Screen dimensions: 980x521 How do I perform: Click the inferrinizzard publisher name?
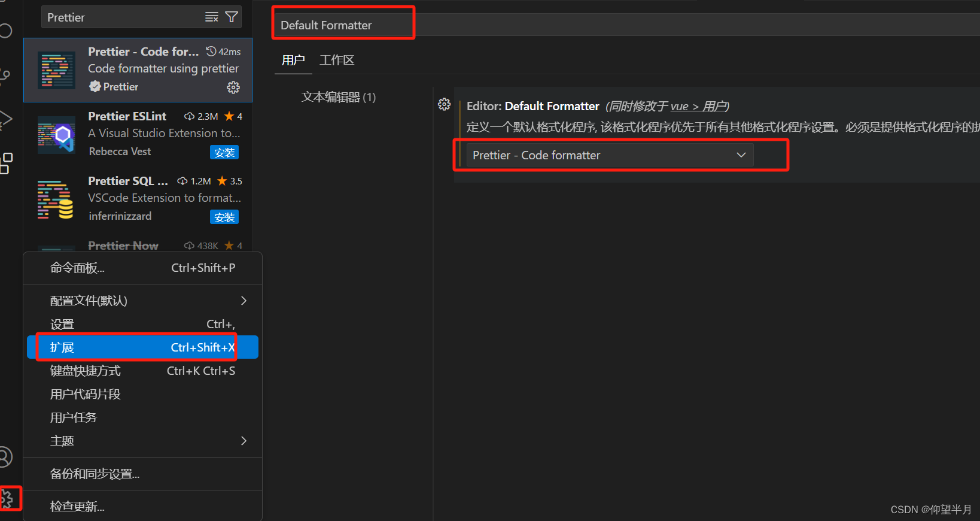click(120, 216)
